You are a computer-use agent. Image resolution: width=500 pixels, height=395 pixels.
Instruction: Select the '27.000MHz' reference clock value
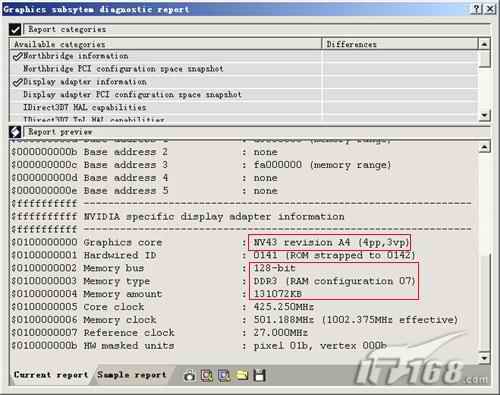281,333
